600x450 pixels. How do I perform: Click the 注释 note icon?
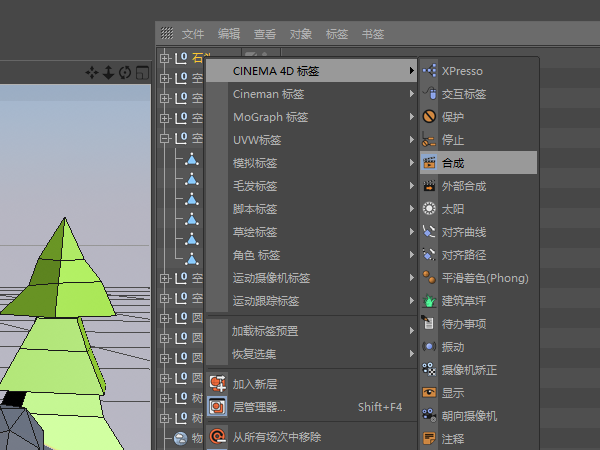tap(429, 438)
